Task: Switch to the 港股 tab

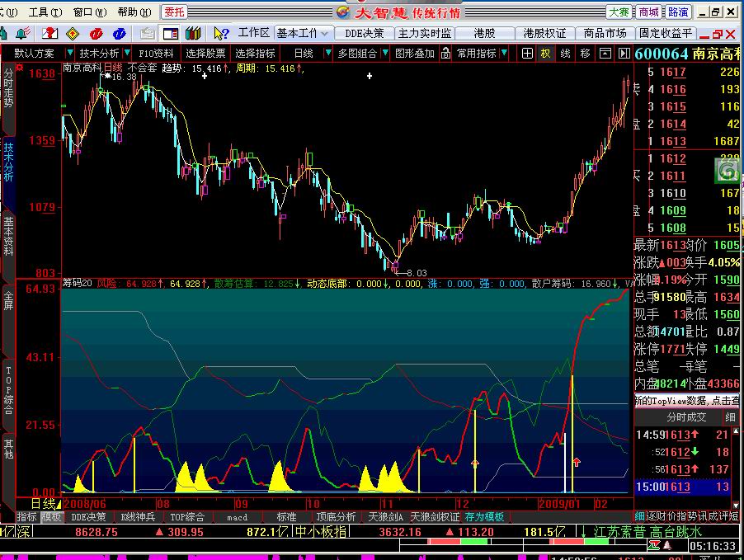Action: 484,33
